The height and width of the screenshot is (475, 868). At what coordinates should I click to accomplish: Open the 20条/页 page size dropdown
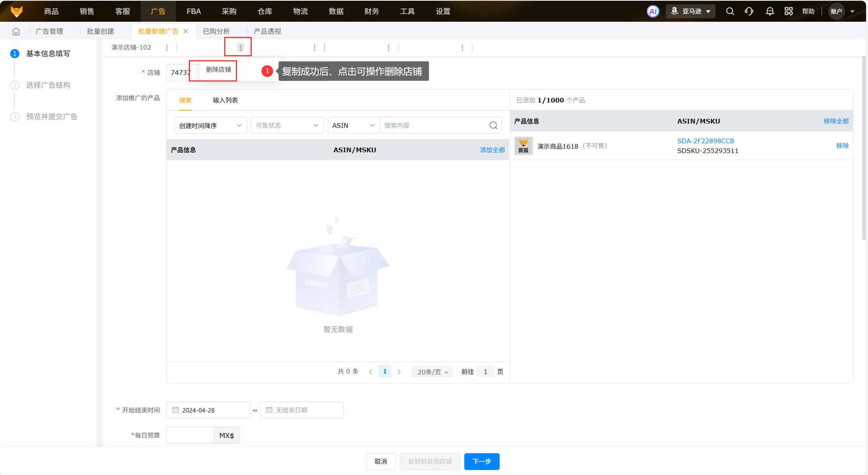432,372
